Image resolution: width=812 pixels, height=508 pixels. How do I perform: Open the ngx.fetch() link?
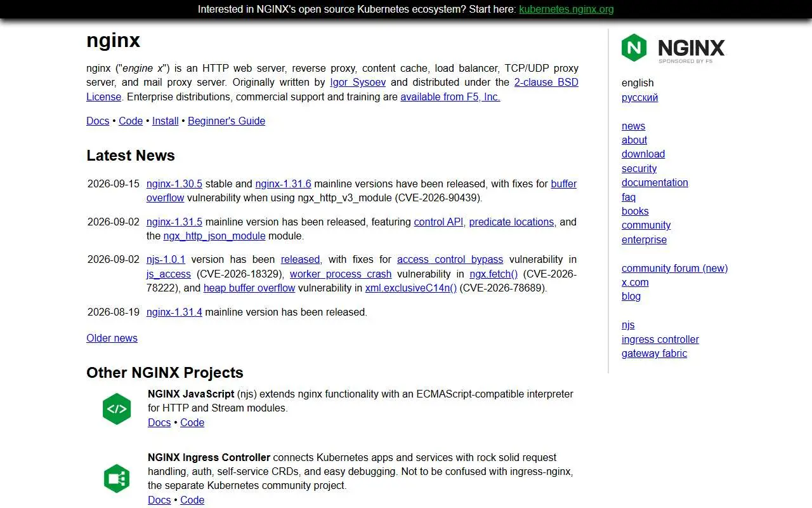point(494,274)
